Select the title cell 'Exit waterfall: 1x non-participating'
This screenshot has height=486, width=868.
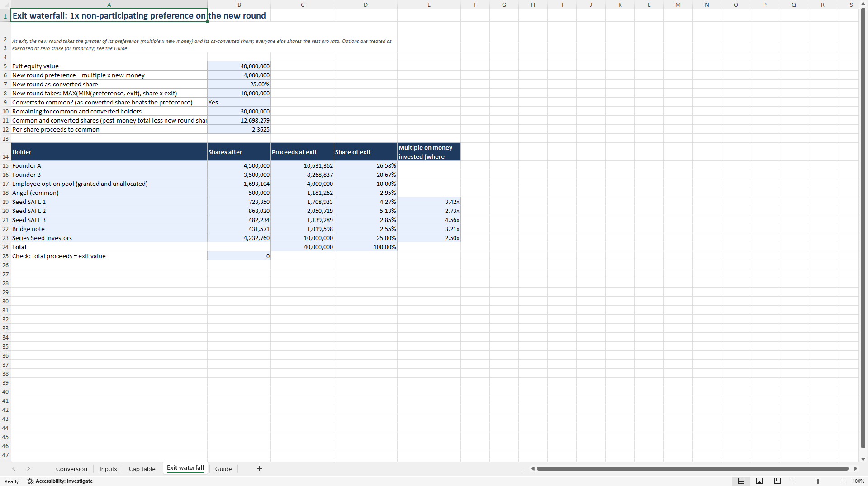pyautogui.click(x=109, y=15)
